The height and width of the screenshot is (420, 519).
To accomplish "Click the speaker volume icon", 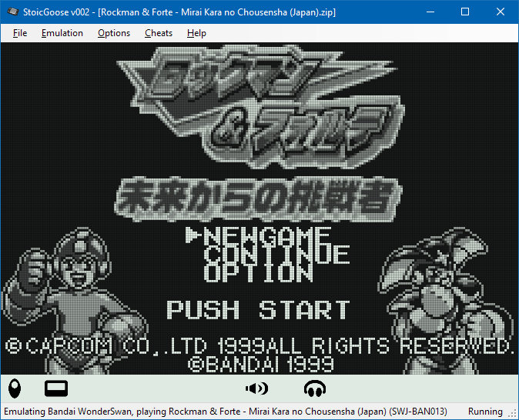I will [x=256, y=388].
